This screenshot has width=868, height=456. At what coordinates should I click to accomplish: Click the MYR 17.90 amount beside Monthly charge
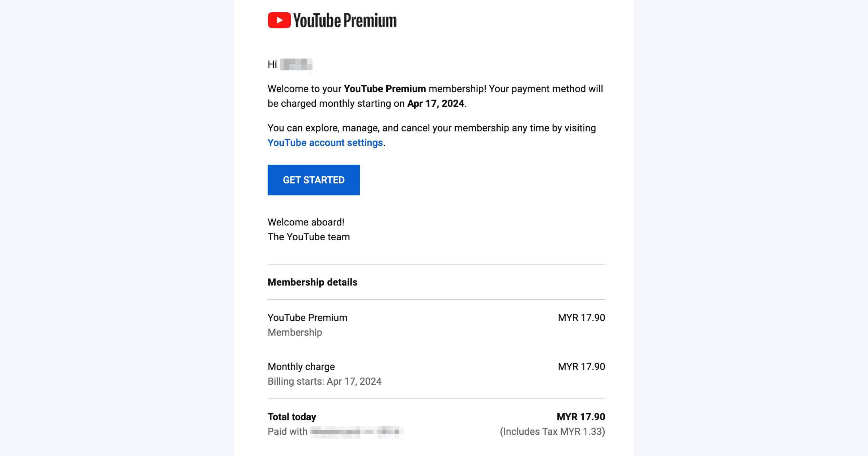point(582,367)
